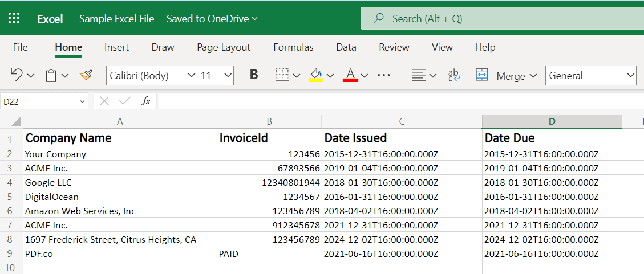The image size is (644, 274).
Task: Select the PAID cell
Action: click(269, 254)
